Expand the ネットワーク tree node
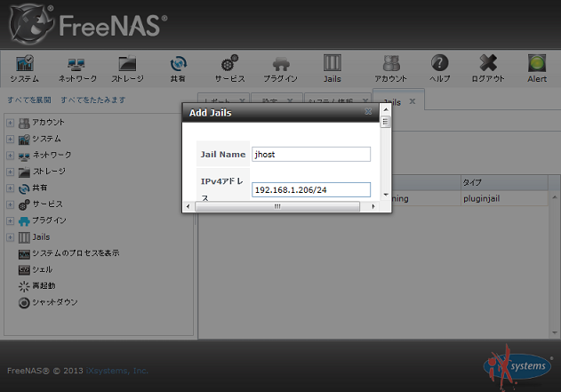561x392 pixels. coord(10,156)
